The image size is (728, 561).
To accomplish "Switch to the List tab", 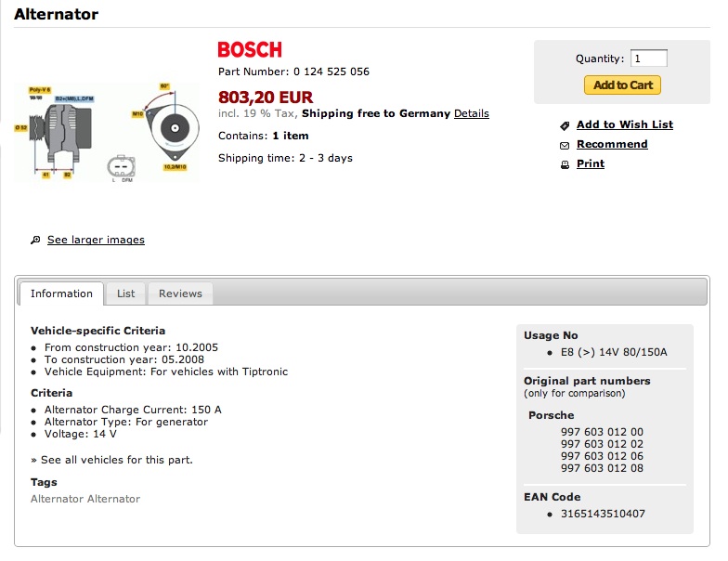I will click(x=126, y=294).
